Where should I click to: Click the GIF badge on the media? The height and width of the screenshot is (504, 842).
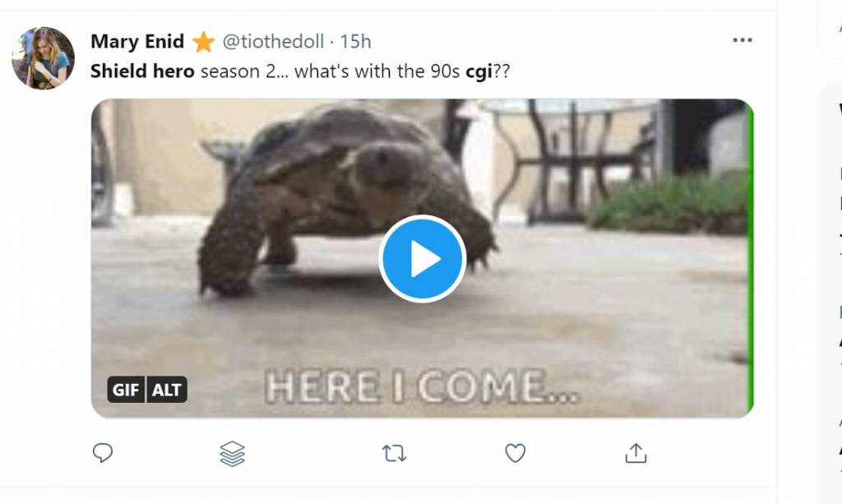point(126,390)
